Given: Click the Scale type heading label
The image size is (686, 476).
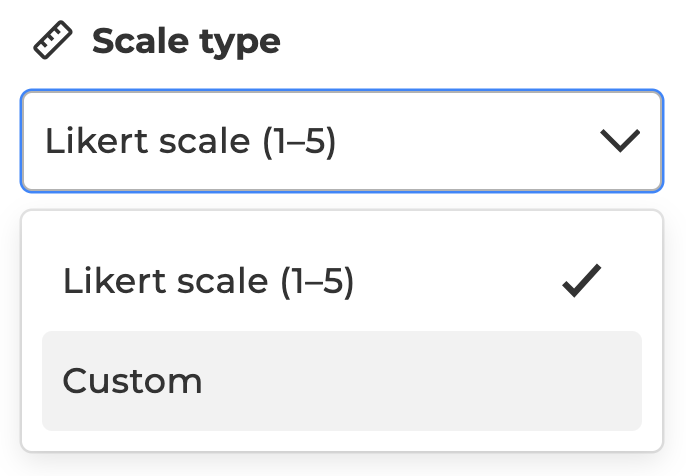Looking at the screenshot, I should (x=186, y=42).
